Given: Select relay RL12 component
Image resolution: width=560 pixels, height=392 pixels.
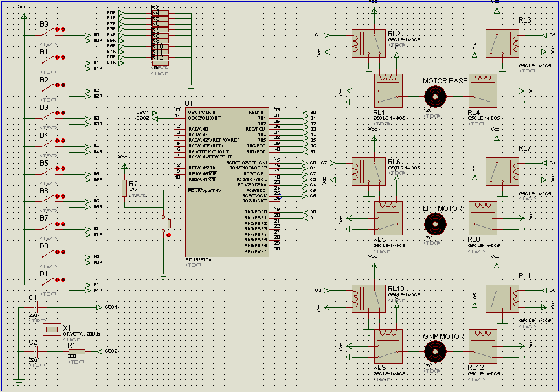Looking at the screenshot, I should click(482, 346).
